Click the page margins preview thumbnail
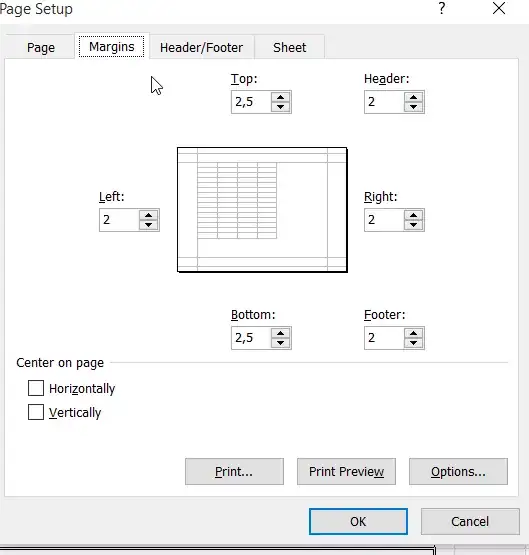 pyautogui.click(x=262, y=210)
